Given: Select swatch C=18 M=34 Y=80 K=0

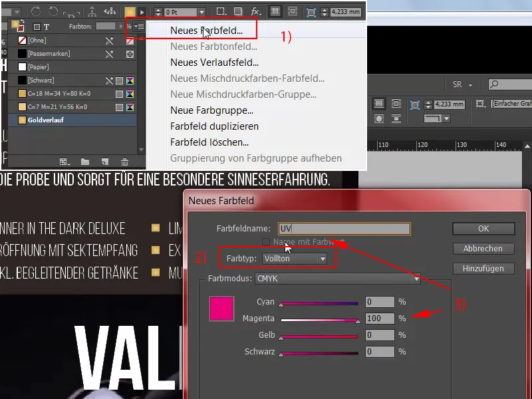Looking at the screenshot, I should click(x=72, y=93).
